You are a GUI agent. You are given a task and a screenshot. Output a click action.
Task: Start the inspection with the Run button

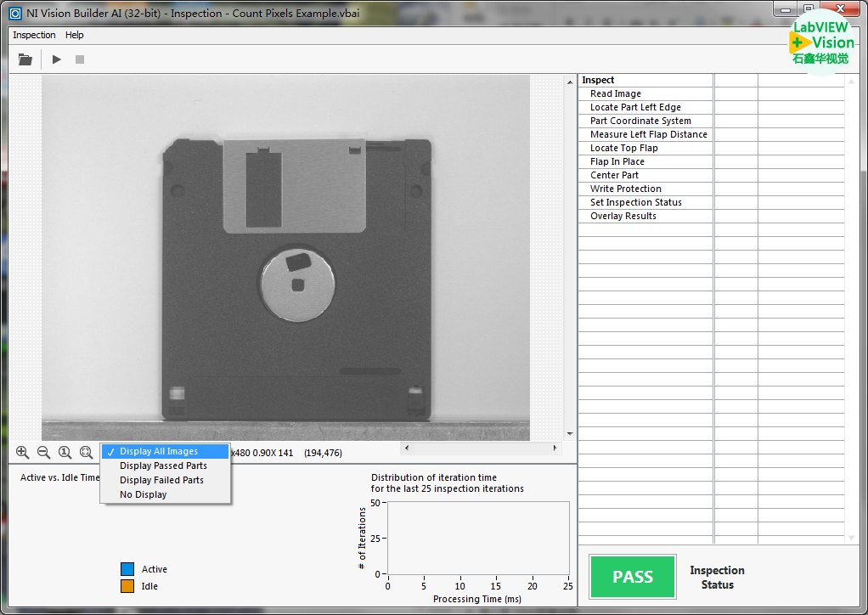click(57, 59)
